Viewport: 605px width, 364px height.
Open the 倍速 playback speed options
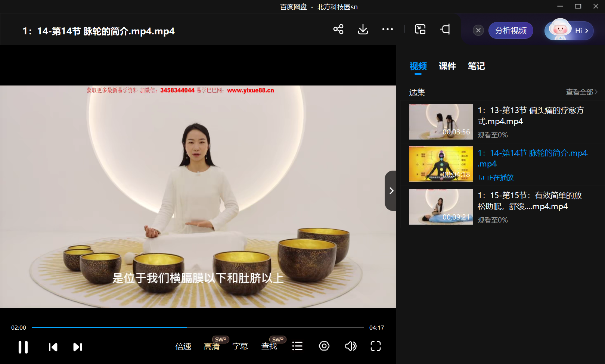pyautogui.click(x=183, y=346)
